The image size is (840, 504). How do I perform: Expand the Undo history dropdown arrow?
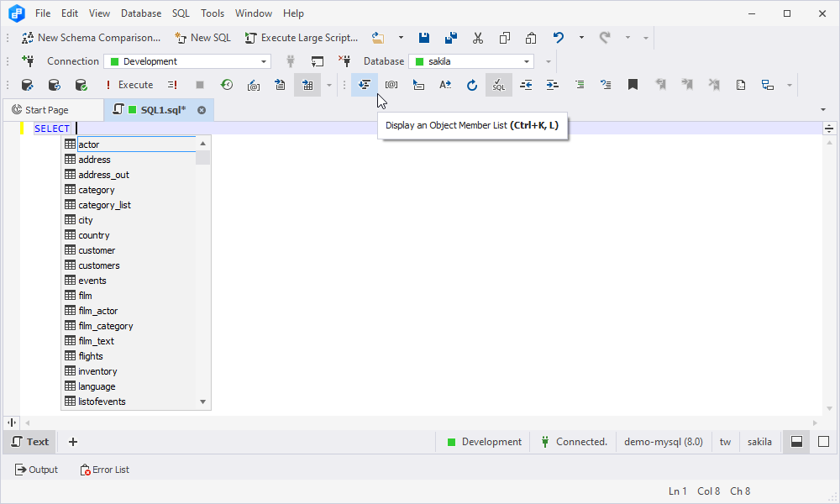tap(581, 38)
